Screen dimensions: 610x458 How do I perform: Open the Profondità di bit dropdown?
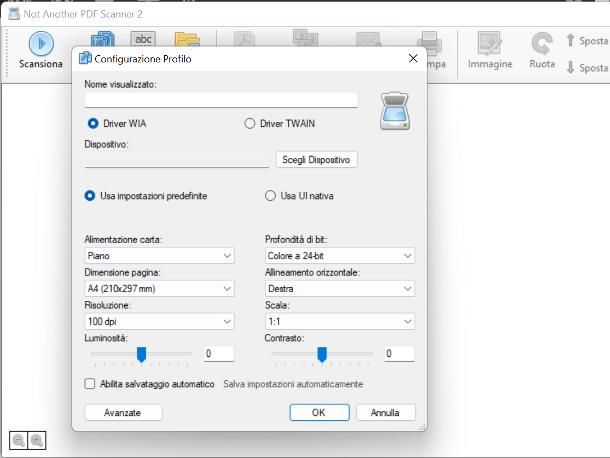(x=340, y=256)
